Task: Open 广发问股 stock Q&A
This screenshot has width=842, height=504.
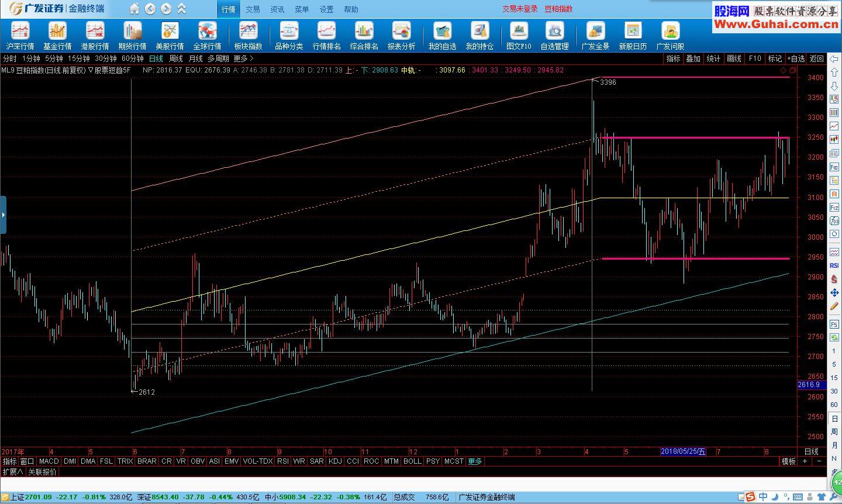Action: click(x=670, y=36)
